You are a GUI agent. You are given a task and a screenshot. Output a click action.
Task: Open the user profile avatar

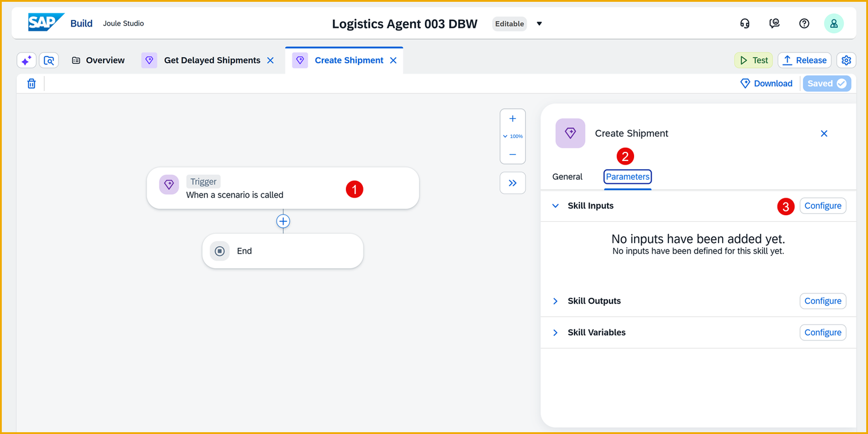coord(834,24)
